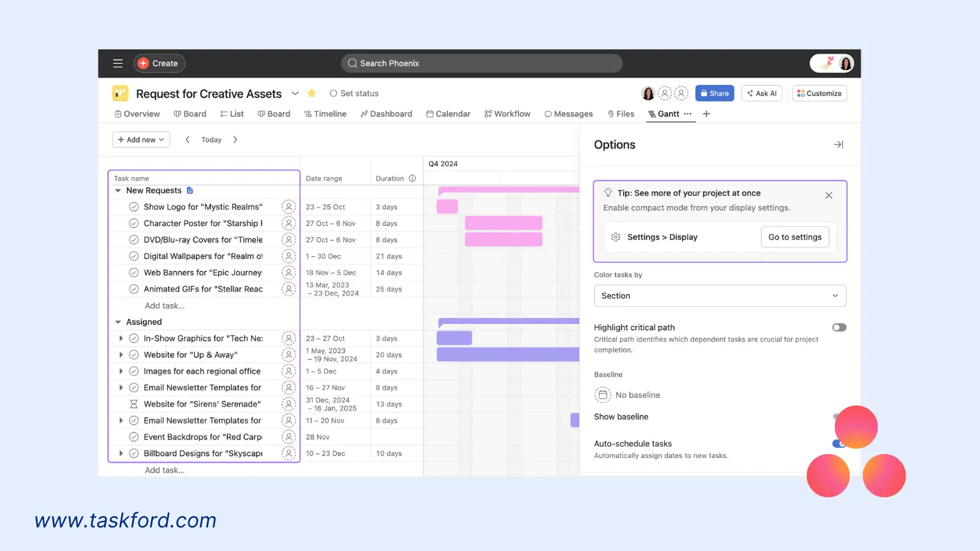Click the Search Phoenix search field

click(x=481, y=63)
